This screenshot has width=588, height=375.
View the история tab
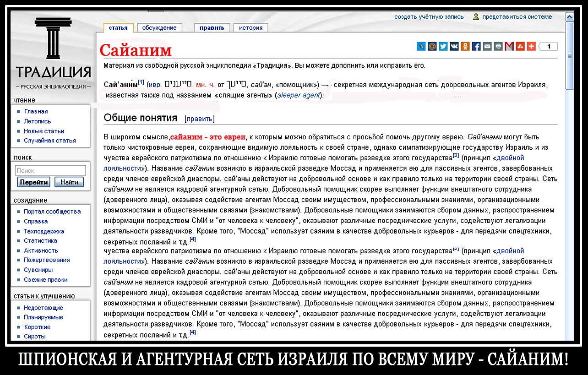[x=250, y=28]
